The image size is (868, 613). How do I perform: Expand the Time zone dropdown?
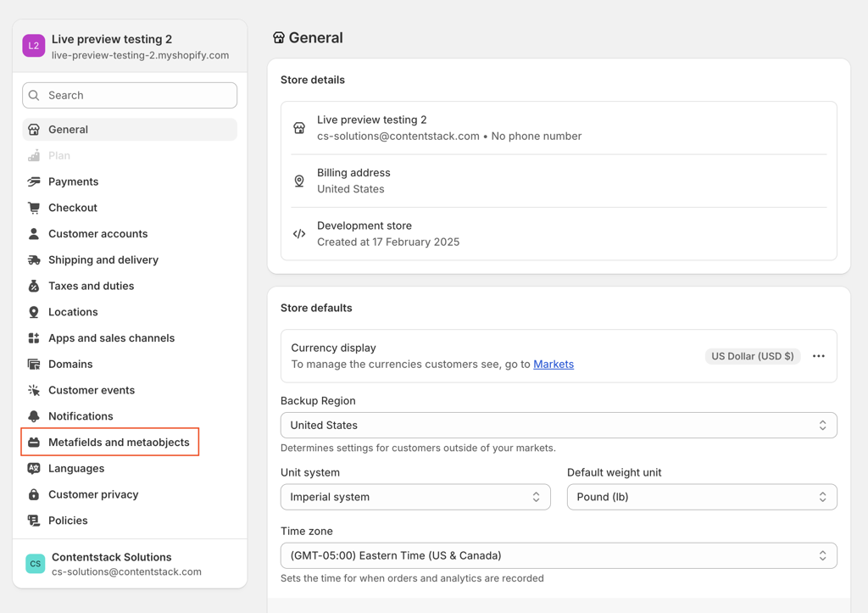[558, 556]
